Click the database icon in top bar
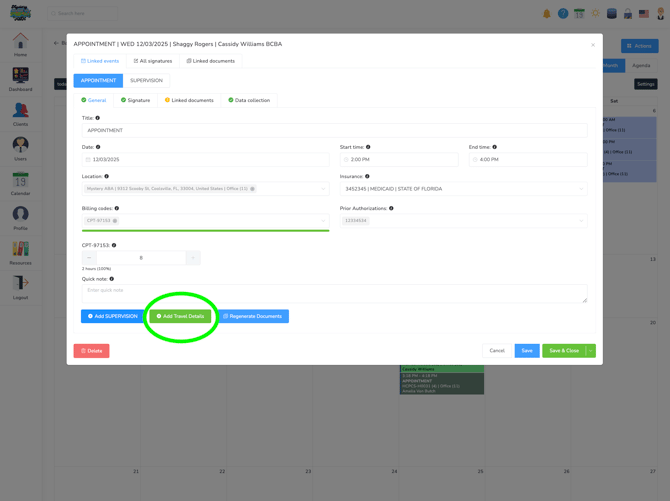 [x=611, y=14]
